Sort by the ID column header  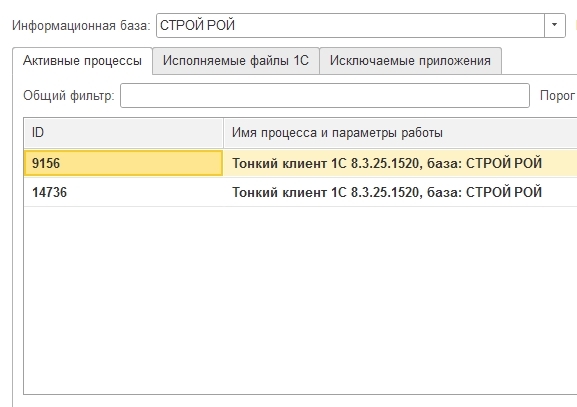[123, 132]
